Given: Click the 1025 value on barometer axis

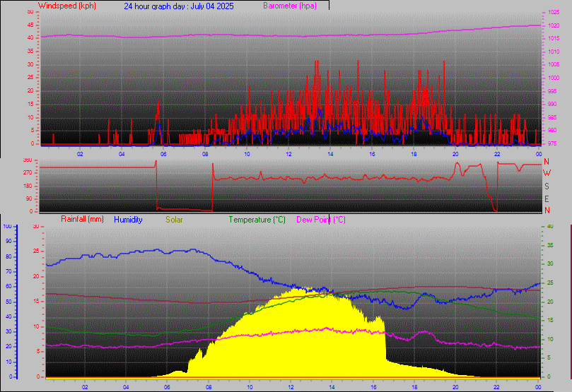Looking at the screenshot, I should [x=554, y=13].
